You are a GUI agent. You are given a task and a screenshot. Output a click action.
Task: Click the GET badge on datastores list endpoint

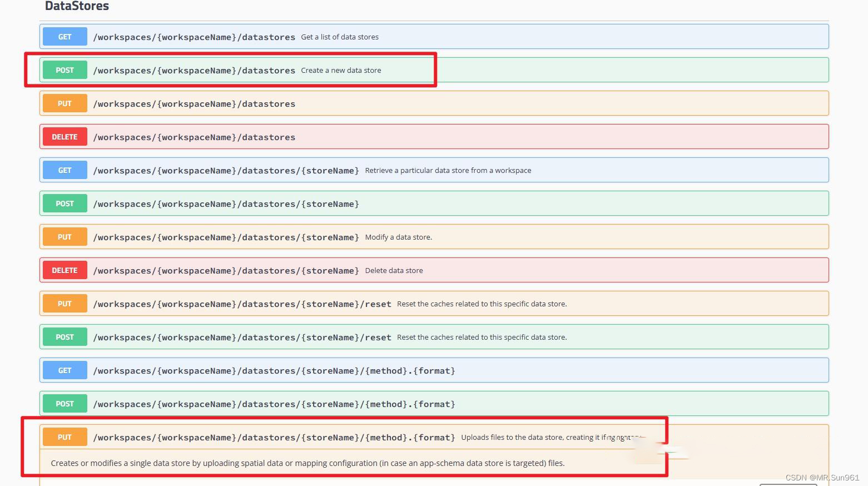(65, 36)
